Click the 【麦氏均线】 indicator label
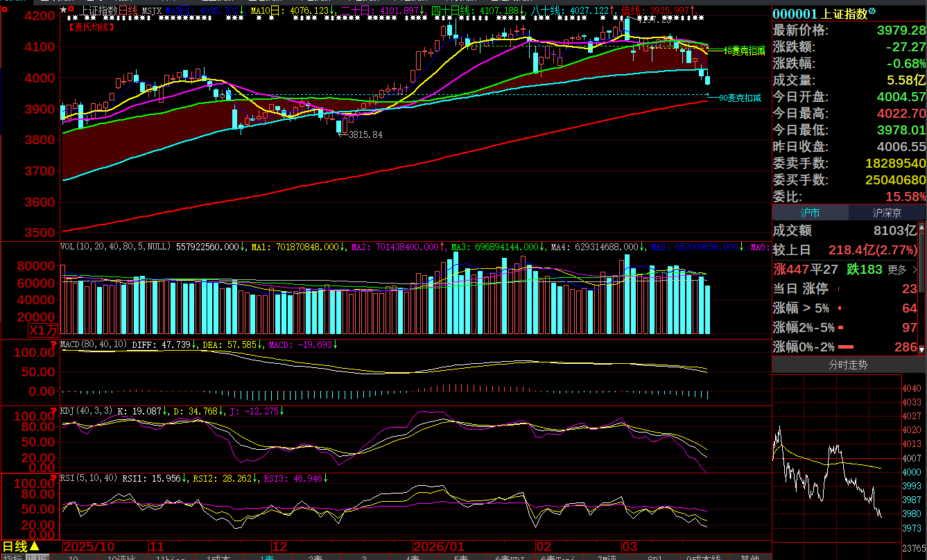Image resolution: width=927 pixels, height=560 pixels. click(91, 27)
